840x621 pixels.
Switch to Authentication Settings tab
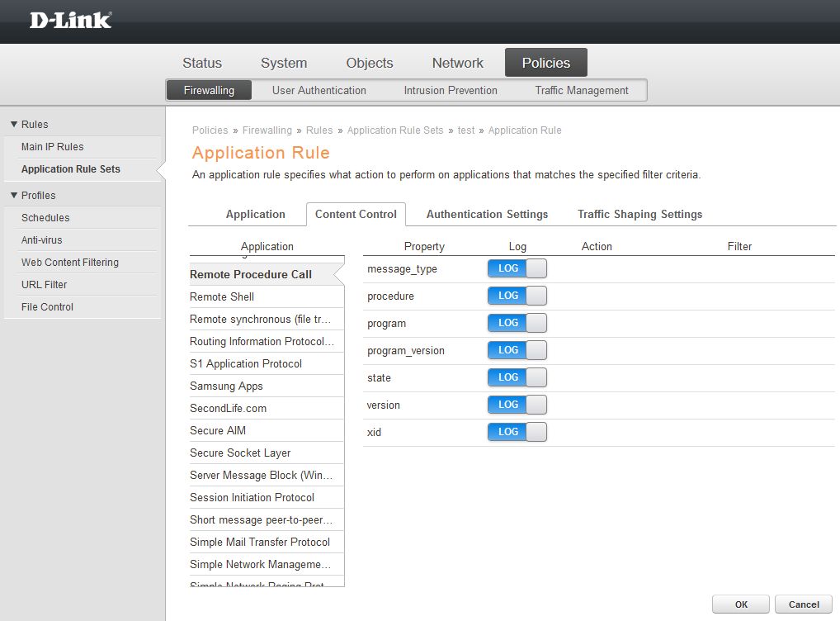pos(487,214)
